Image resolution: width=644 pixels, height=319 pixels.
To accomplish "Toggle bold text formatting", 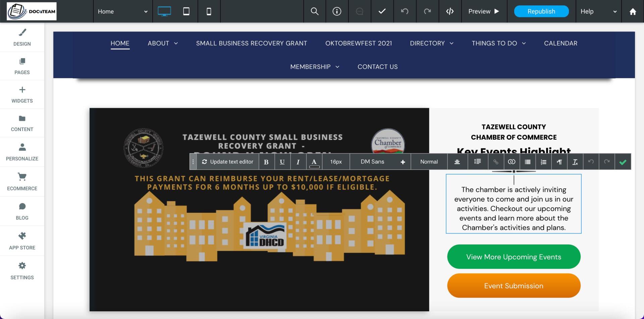I will (266, 162).
